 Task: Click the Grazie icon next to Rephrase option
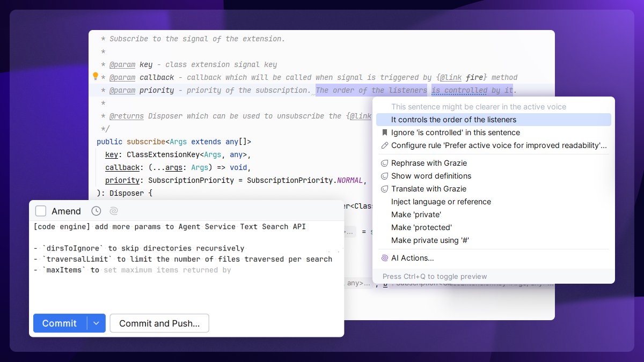[x=385, y=163]
